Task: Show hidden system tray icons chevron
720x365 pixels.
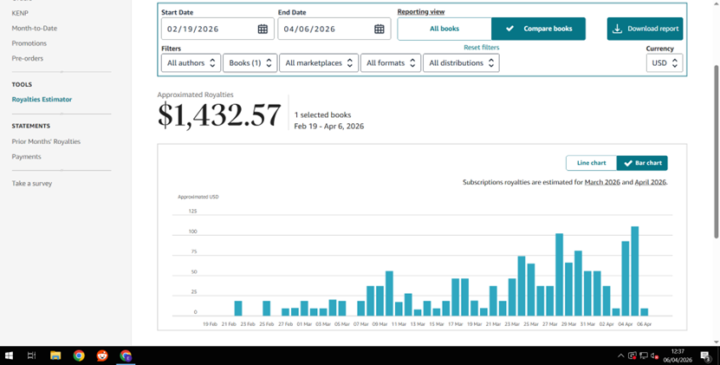Action: click(x=620, y=356)
